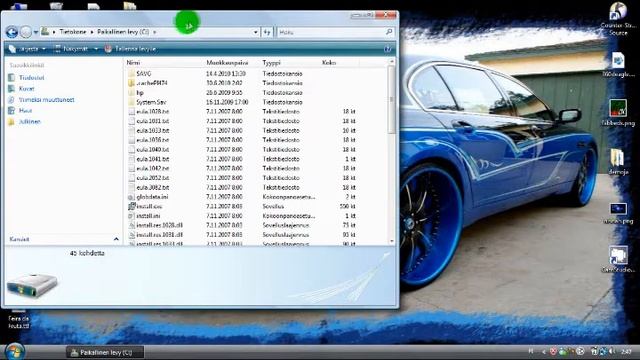
Task: Expand the Kansiot folder pane
Action: [x=116, y=239]
